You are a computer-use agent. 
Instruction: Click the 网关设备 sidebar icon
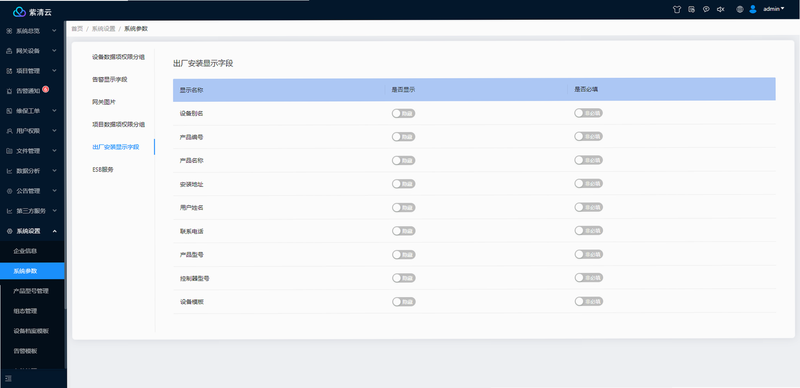point(9,51)
